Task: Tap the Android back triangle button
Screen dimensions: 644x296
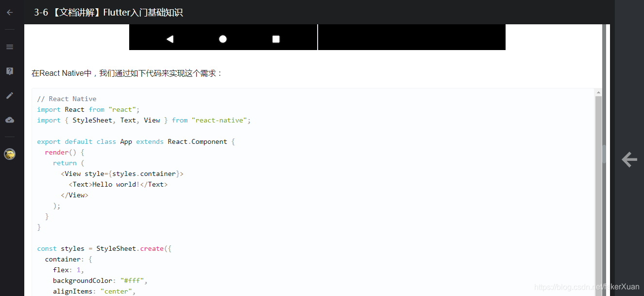Action: click(x=170, y=39)
